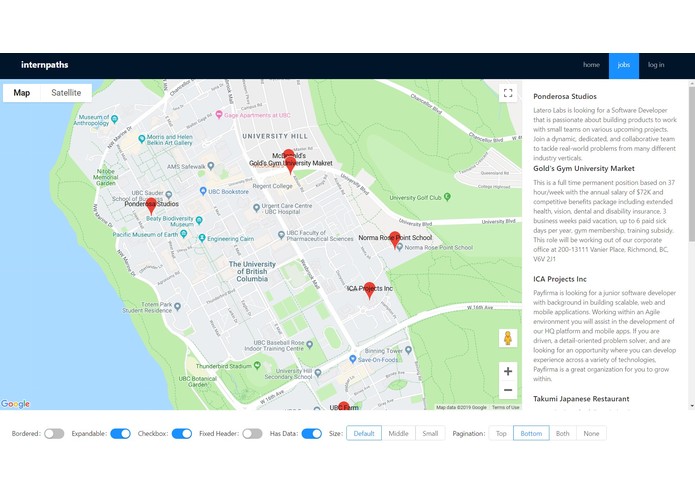Click the ICA Projects Inc red pin
The width and height of the screenshot is (695, 494).
[x=369, y=290]
